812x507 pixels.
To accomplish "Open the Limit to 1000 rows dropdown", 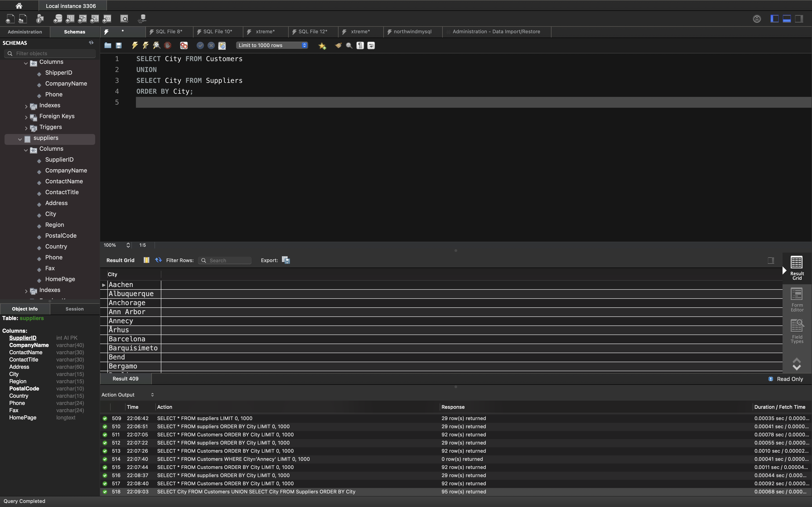I will point(272,45).
